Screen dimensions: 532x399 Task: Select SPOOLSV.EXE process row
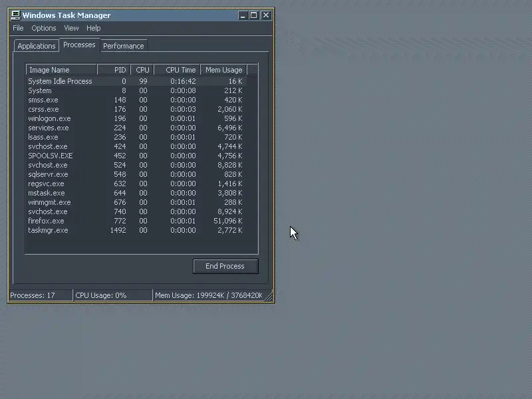pos(136,156)
